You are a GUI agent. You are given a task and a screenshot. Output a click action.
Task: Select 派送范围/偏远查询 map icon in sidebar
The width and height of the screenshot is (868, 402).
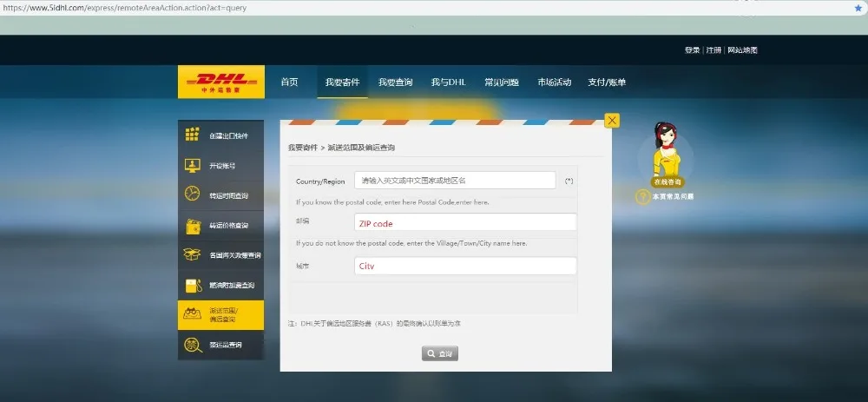coord(192,314)
